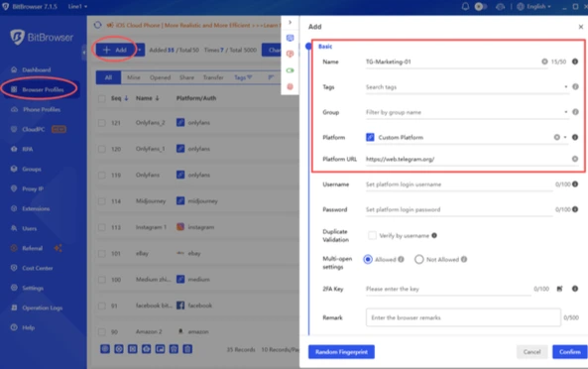The width and height of the screenshot is (588, 369).
Task: Click the green icon in floating panel
Action: click(x=290, y=70)
